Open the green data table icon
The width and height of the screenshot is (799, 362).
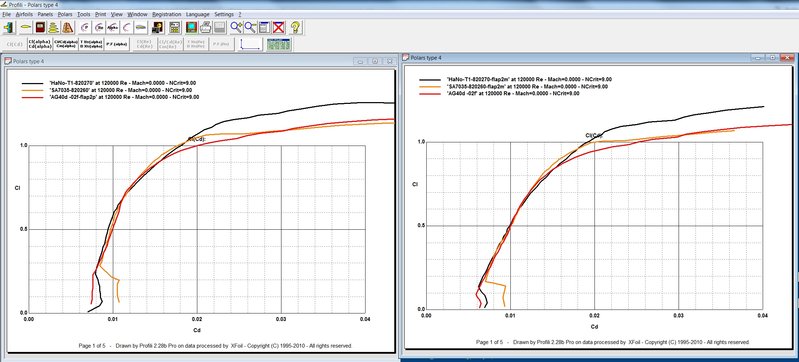[279, 44]
